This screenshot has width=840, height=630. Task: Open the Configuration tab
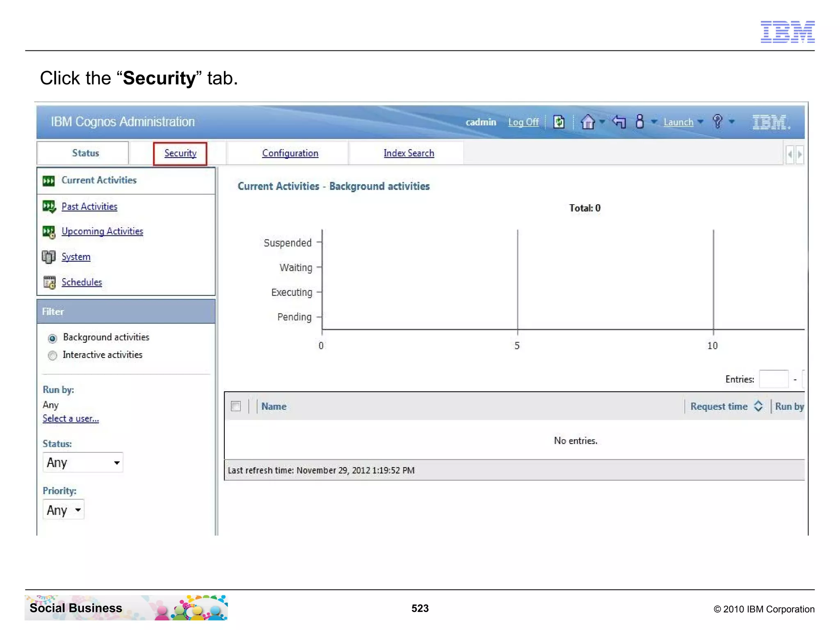(290, 153)
